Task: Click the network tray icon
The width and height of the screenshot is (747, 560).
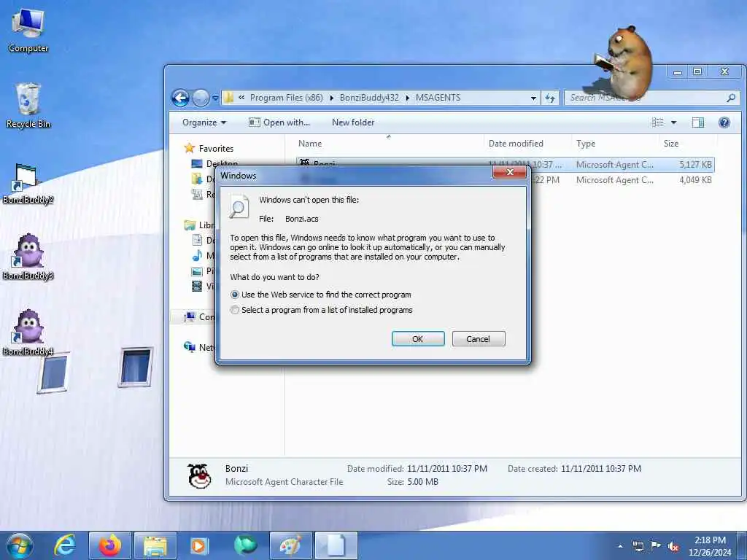Action: (x=638, y=546)
